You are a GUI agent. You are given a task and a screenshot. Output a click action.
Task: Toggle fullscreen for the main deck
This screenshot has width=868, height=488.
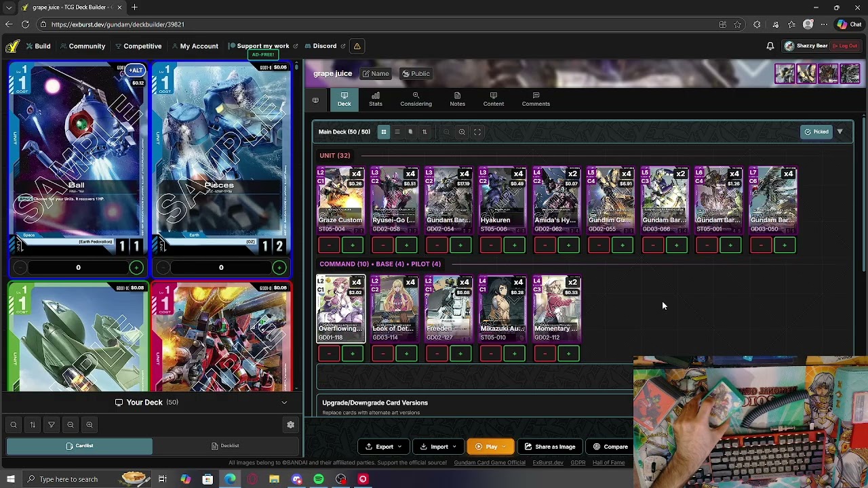click(477, 132)
